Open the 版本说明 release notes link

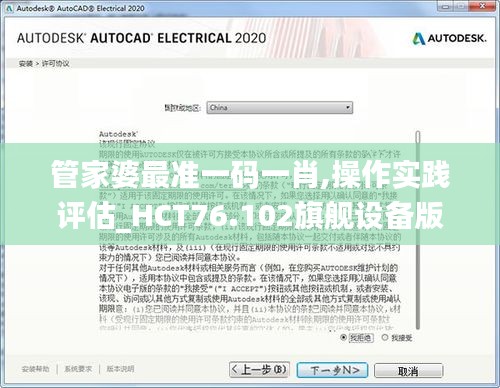click(120, 369)
